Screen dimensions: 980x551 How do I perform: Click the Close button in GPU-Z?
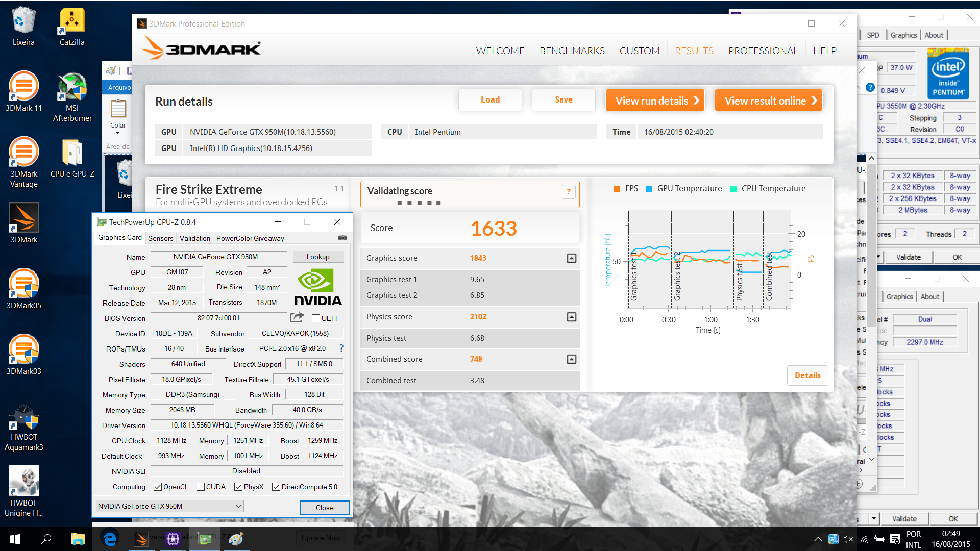tap(325, 508)
